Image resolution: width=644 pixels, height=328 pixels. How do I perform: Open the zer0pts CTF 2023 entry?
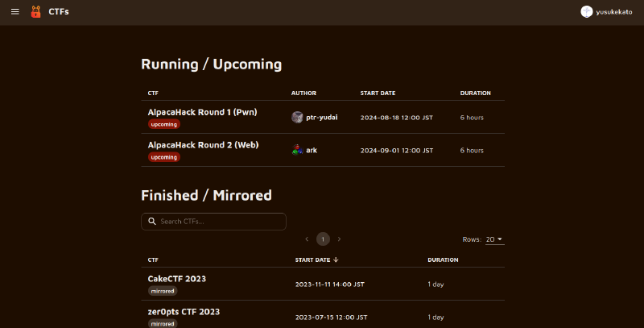click(184, 312)
